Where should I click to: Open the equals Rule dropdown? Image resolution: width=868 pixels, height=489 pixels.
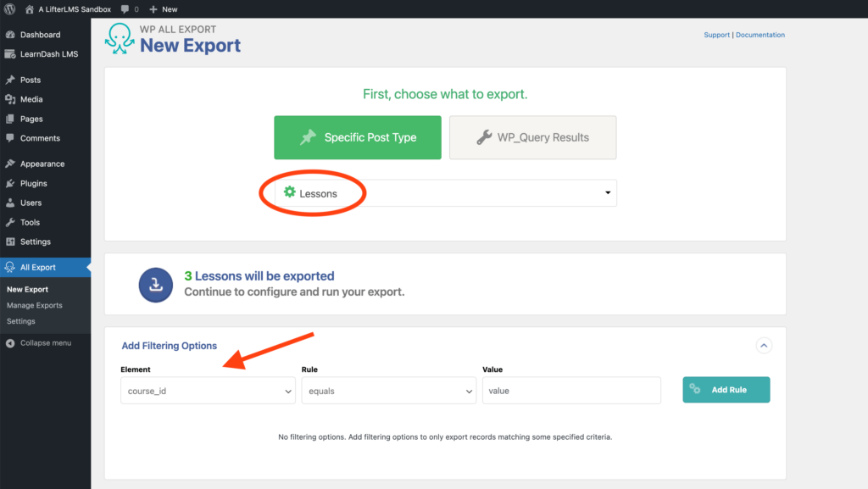tap(388, 391)
